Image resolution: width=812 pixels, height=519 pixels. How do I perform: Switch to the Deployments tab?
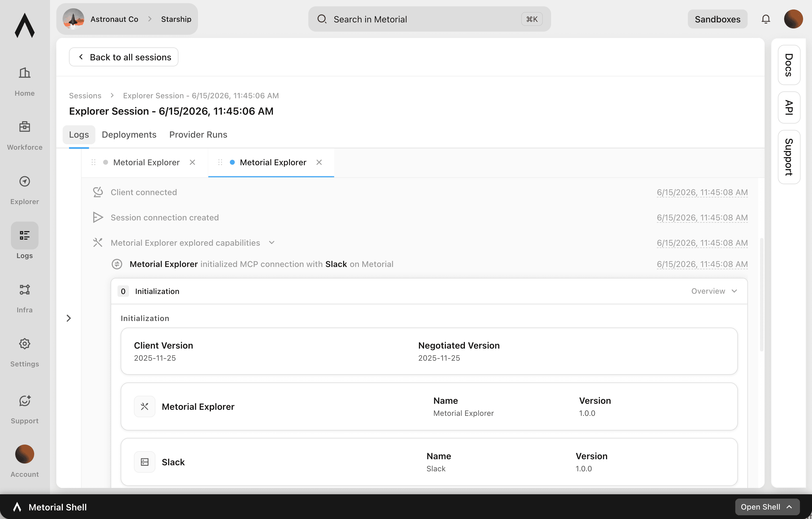coord(129,134)
